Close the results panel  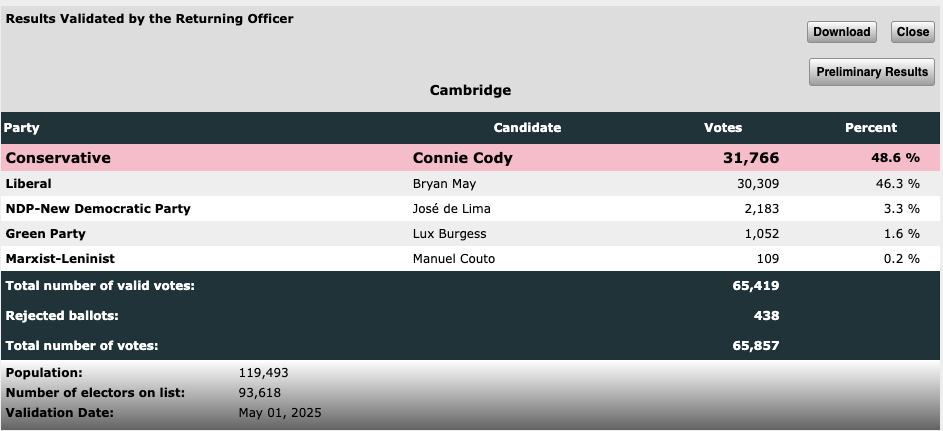(x=912, y=32)
